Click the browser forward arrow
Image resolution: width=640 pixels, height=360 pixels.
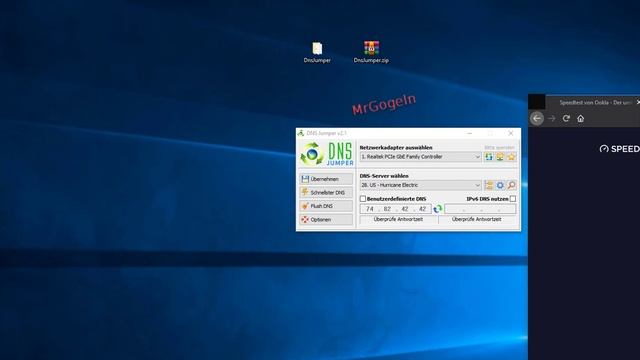coord(552,118)
